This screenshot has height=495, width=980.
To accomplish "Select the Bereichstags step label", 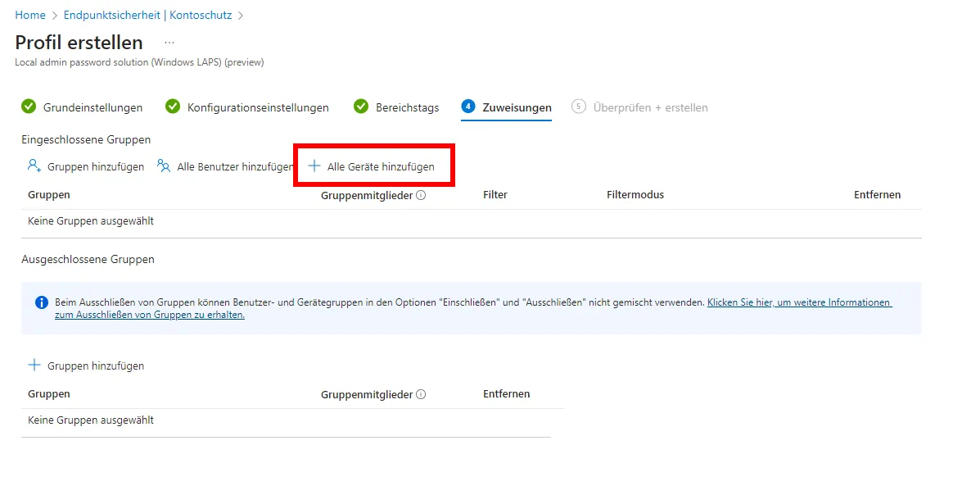I will 407,107.
